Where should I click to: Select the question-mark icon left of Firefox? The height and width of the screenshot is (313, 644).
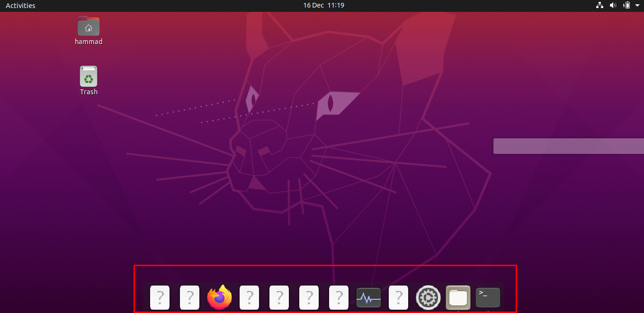pyautogui.click(x=189, y=297)
